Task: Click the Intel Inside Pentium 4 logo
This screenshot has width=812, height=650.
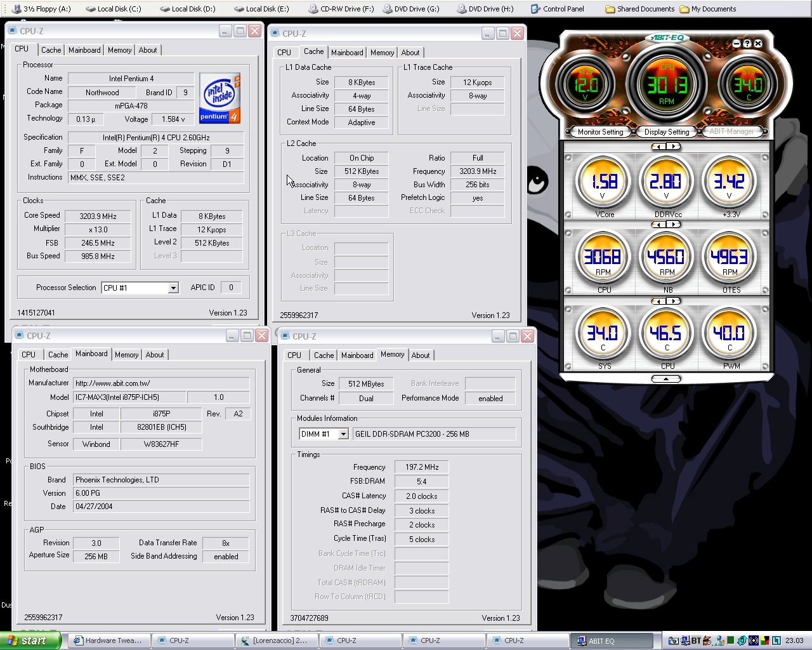Action: 219,98
